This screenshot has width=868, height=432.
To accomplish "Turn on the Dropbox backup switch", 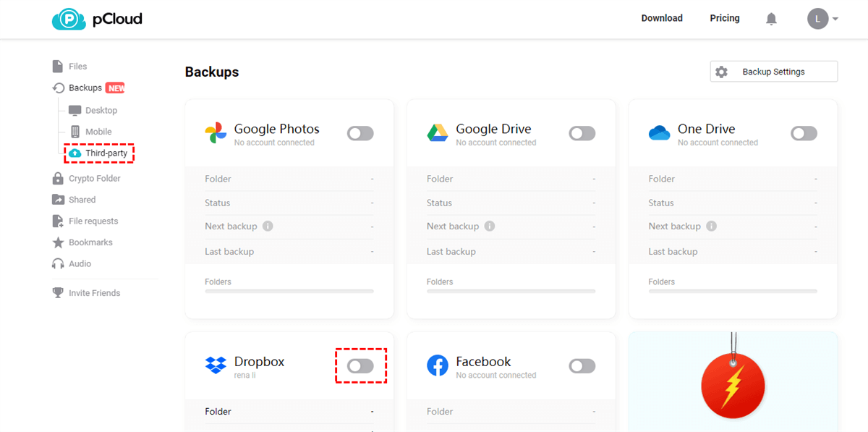I will (360, 366).
